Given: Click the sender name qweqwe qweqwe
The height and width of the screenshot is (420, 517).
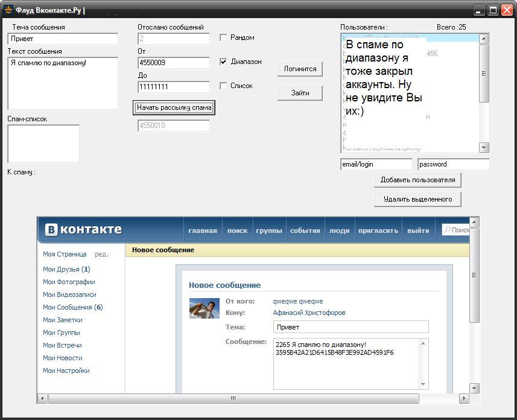Looking at the screenshot, I should tap(298, 301).
